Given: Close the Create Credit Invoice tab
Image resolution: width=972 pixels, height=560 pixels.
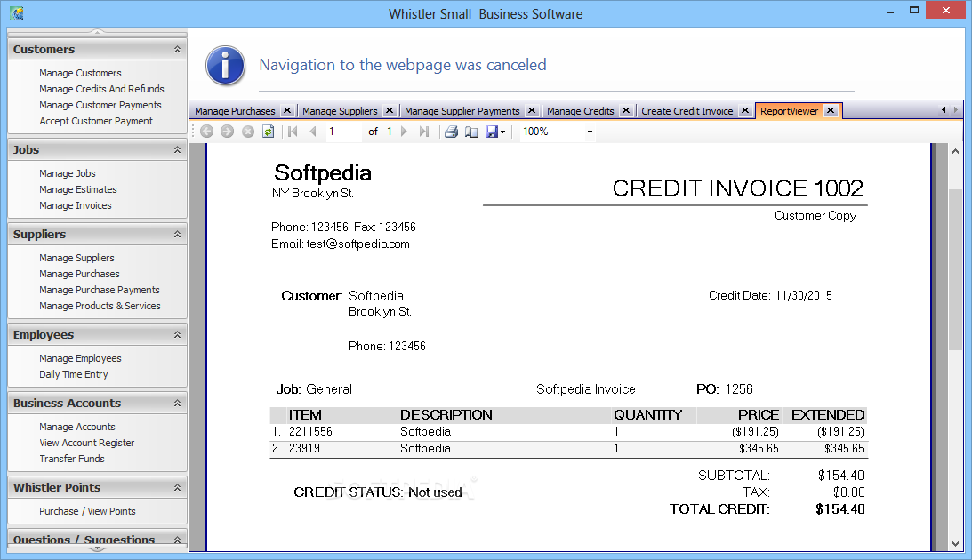Looking at the screenshot, I should [745, 110].
